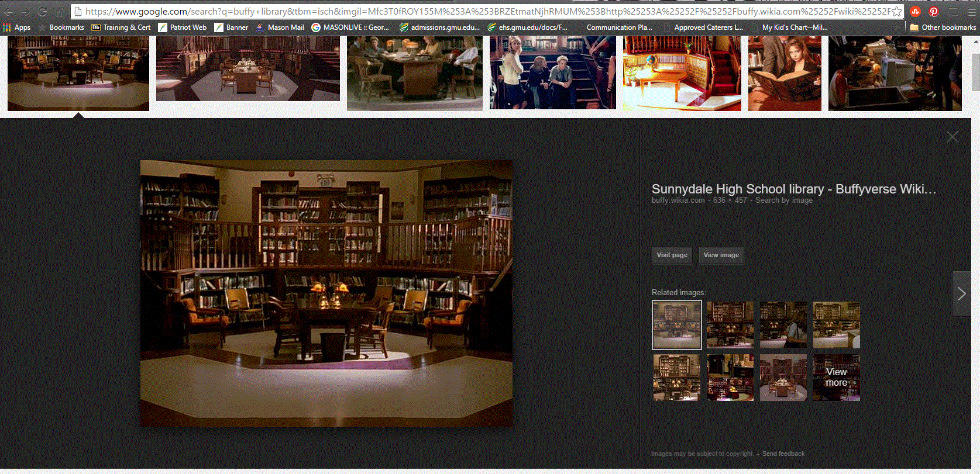Open the Other bookmarks folder
This screenshot has width=980, height=474.
click(943, 27)
